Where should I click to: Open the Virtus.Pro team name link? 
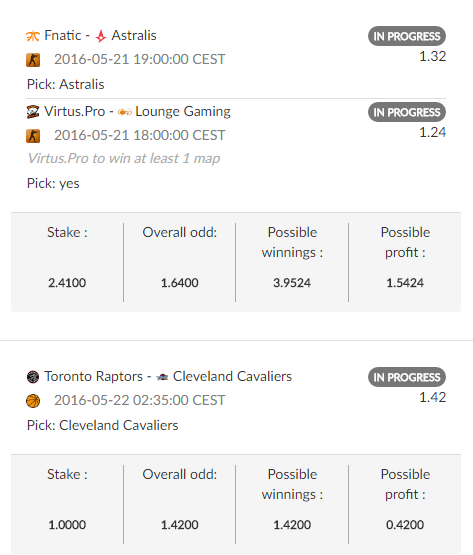pyautogui.click(x=75, y=111)
